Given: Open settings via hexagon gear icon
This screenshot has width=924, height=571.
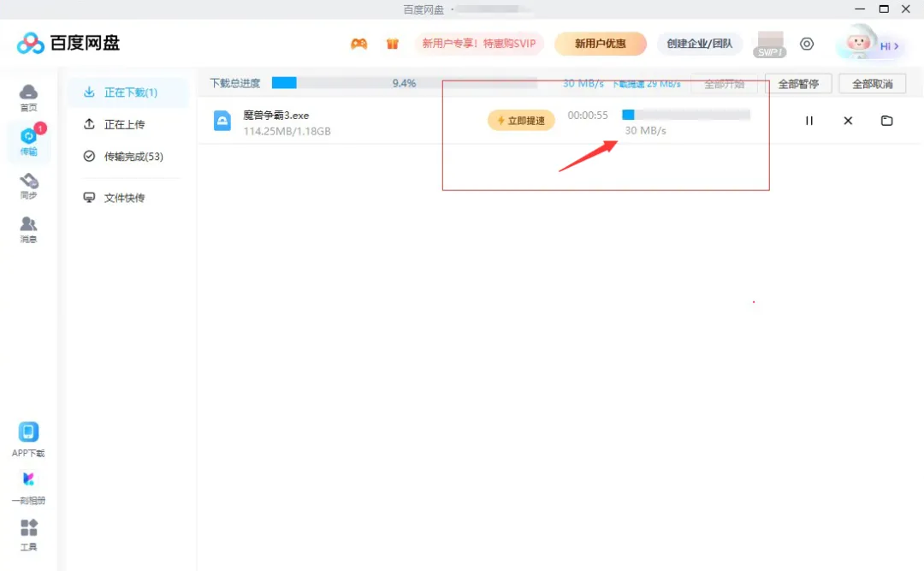Looking at the screenshot, I should [x=807, y=44].
